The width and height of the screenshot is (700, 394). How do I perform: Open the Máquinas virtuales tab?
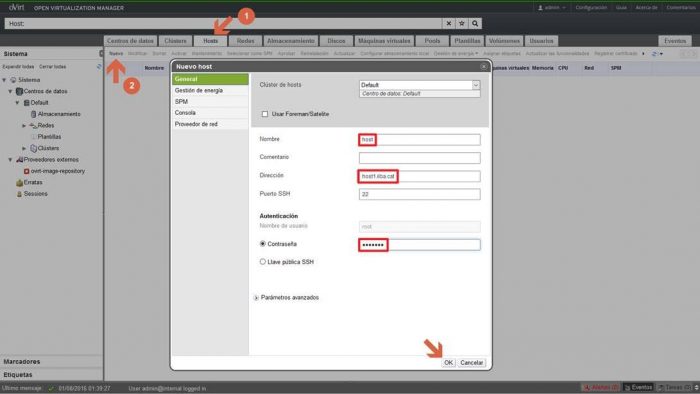pyautogui.click(x=384, y=41)
